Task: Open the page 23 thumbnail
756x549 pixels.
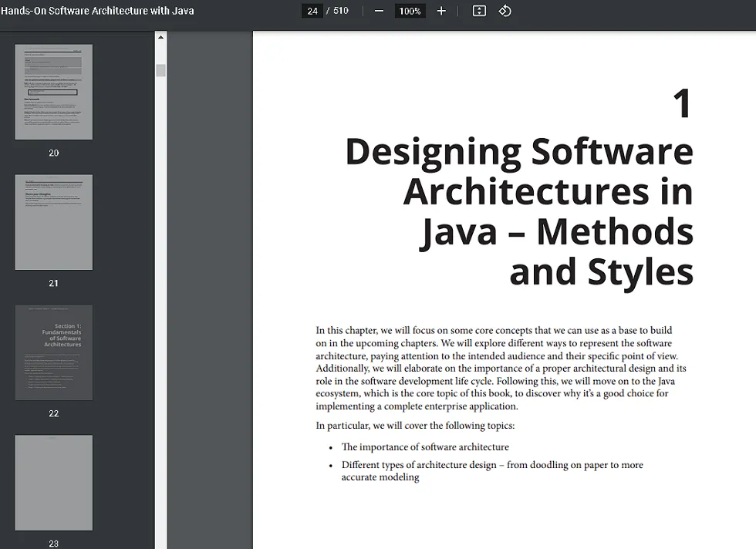Action: (x=54, y=483)
